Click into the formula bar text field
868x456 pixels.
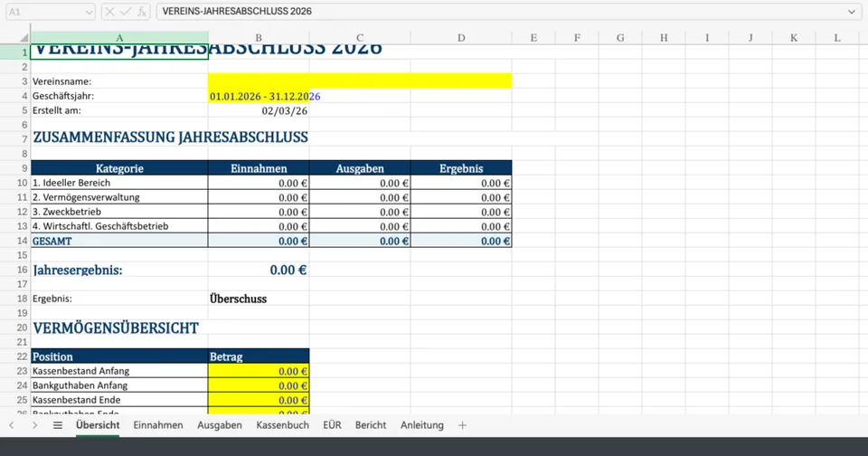coord(497,12)
